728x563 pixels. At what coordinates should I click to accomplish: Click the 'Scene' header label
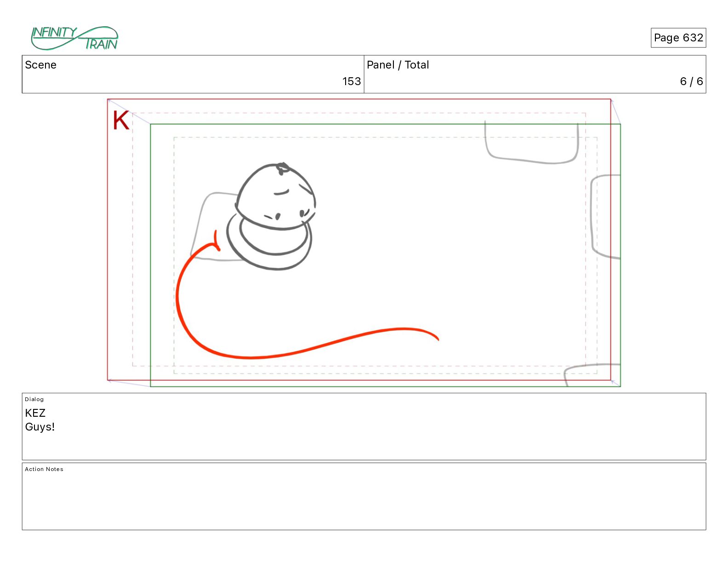[40, 65]
